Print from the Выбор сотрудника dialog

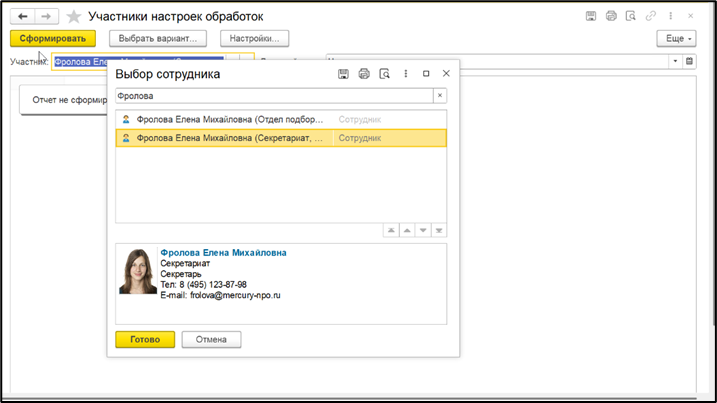click(x=364, y=74)
